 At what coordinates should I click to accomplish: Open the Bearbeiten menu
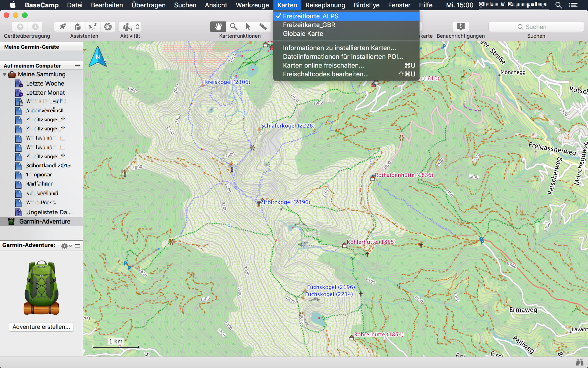pyautogui.click(x=107, y=5)
